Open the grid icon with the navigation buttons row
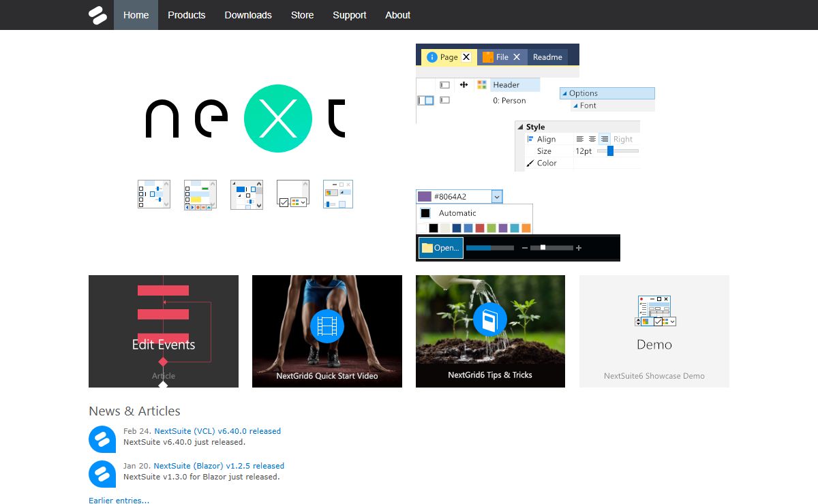 [x=200, y=195]
